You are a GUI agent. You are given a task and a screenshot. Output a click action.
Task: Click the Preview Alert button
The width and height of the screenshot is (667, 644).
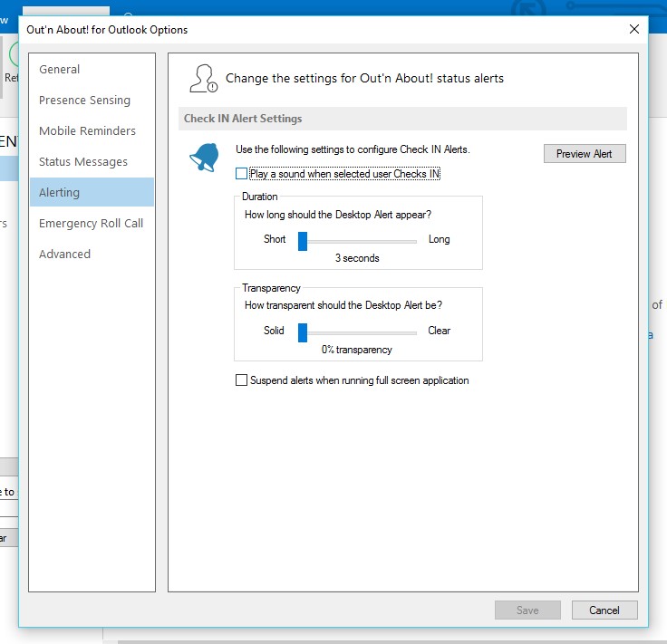click(585, 153)
